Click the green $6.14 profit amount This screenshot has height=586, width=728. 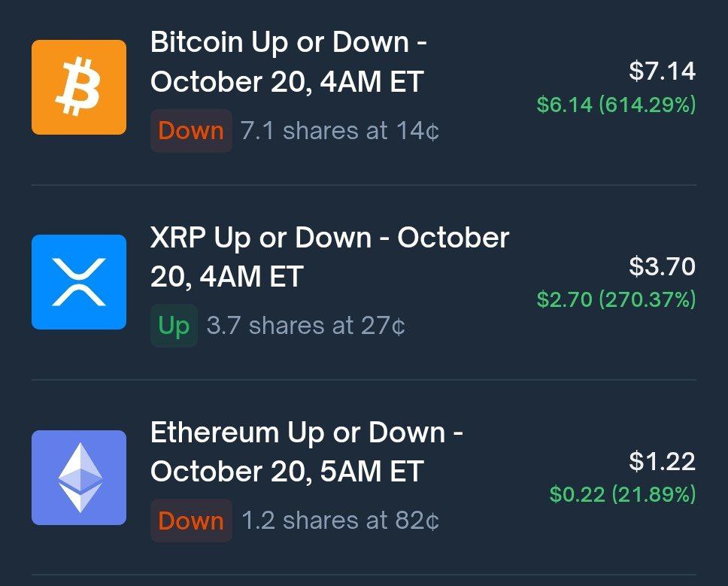564,105
